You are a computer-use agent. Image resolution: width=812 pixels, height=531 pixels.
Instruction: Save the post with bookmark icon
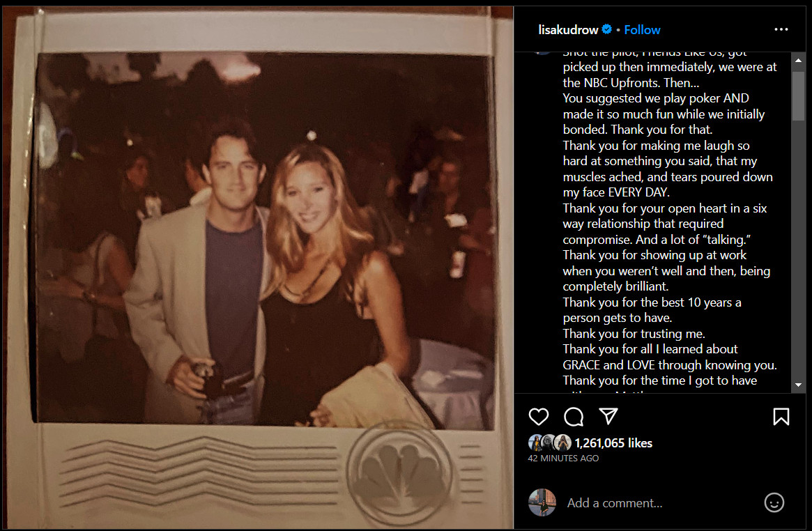click(x=781, y=417)
